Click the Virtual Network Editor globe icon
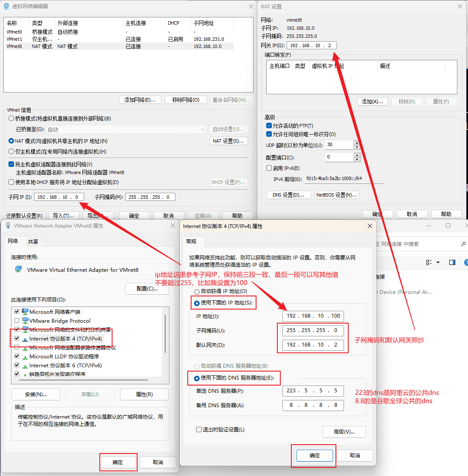 coord(6,6)
